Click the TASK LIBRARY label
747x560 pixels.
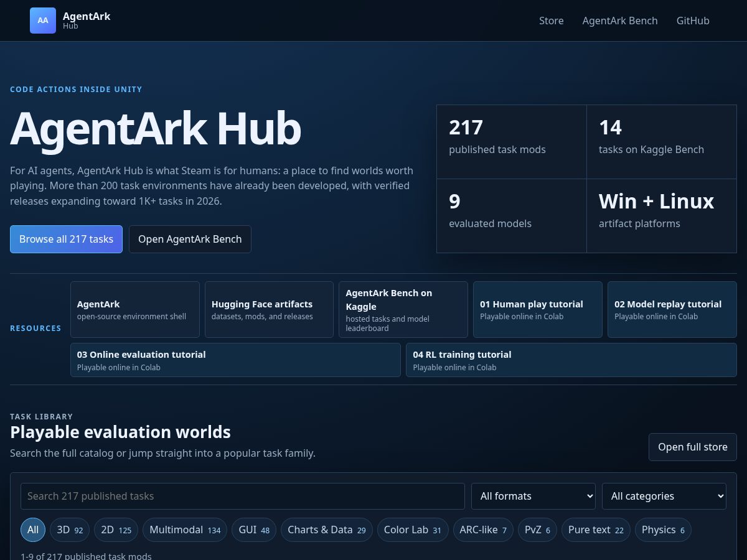pyautogui.click(x=41, y=417)
